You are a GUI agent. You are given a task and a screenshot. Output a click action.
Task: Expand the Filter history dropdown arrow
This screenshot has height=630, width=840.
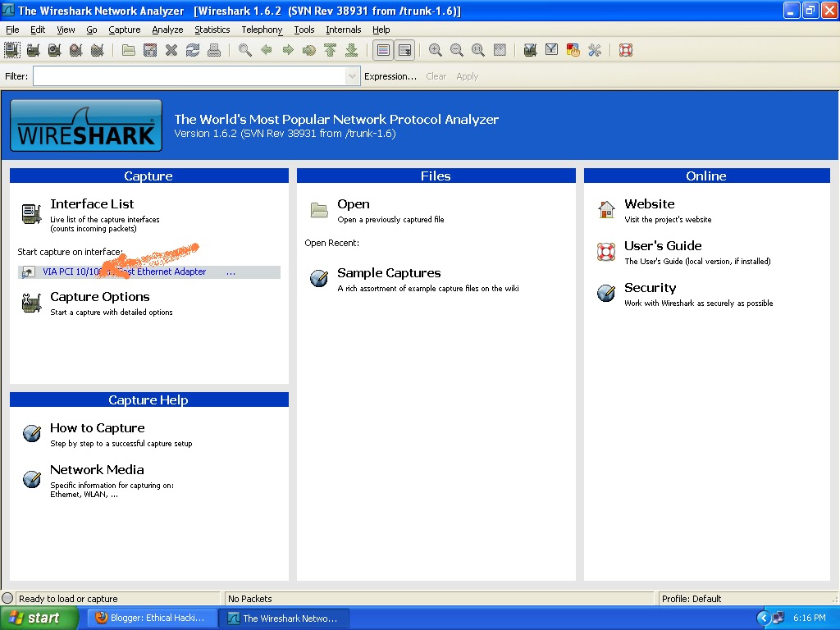point(352,76)
